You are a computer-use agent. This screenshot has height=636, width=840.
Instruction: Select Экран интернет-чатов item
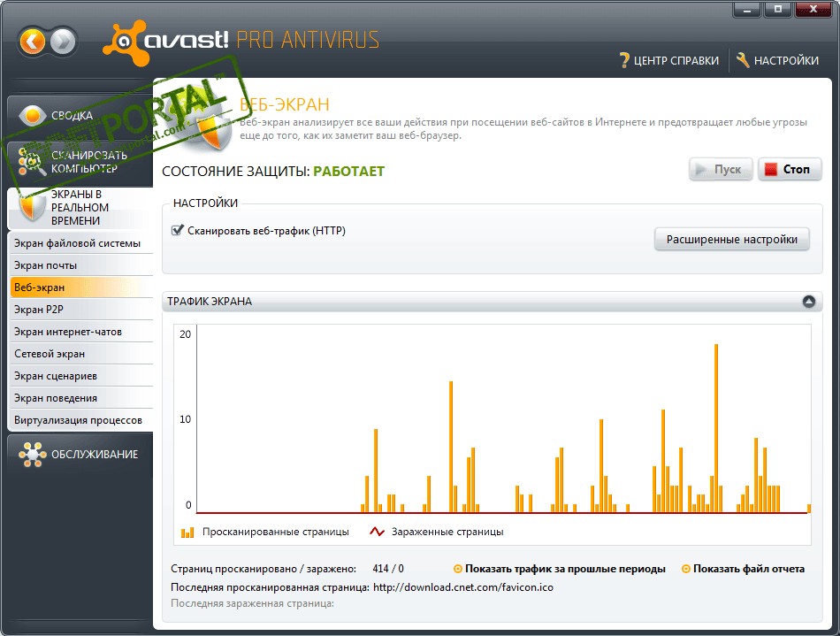[81, 332]
